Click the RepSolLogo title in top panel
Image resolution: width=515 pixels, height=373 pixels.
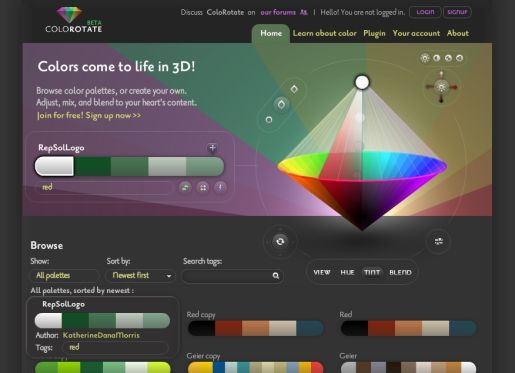(x=61, y=148)
